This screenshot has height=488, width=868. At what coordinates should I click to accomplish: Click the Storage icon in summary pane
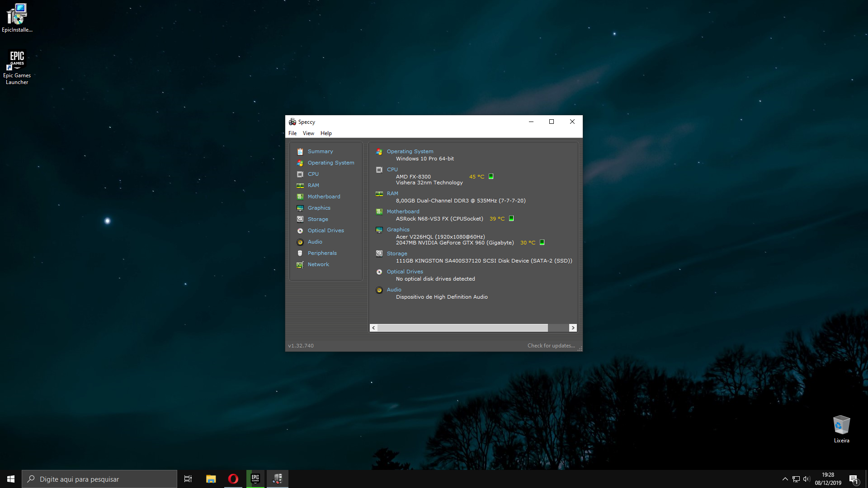coord(379,254)
